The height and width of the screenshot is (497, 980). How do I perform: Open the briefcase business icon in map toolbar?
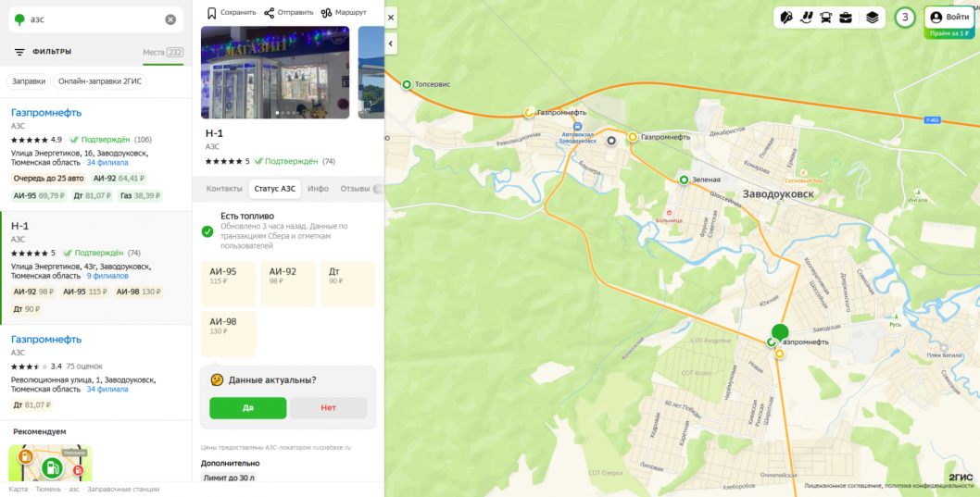click(846, 18)
